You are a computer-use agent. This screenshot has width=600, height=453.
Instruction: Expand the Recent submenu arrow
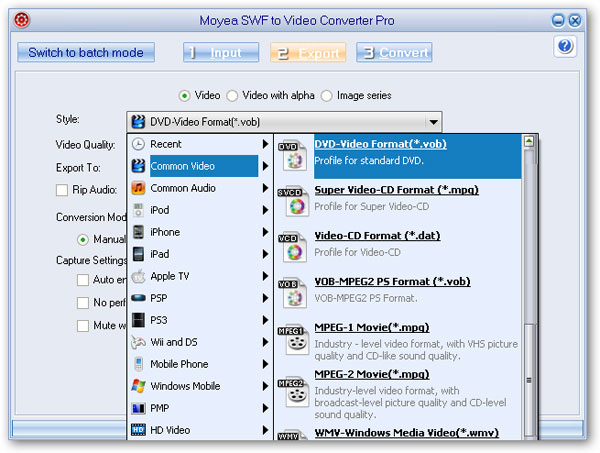pos(265,144)
